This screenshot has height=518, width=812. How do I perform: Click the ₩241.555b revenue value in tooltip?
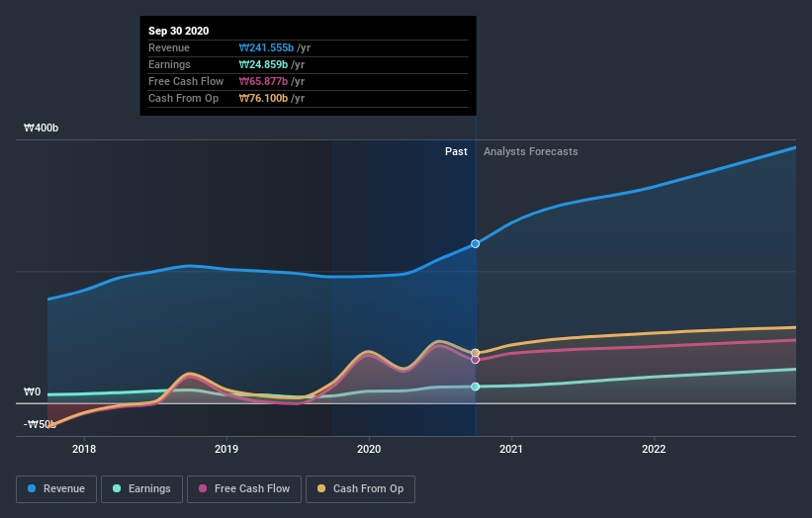coord(266,47)
